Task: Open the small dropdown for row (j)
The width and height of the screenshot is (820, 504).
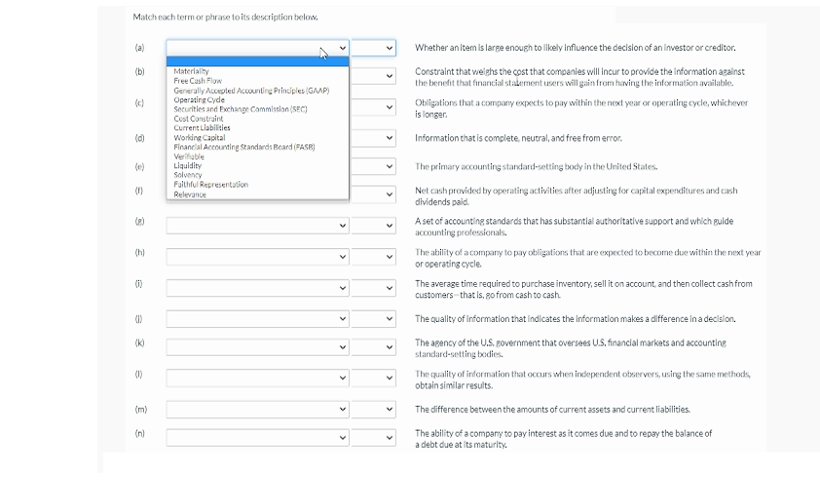Action: point(373,318)
